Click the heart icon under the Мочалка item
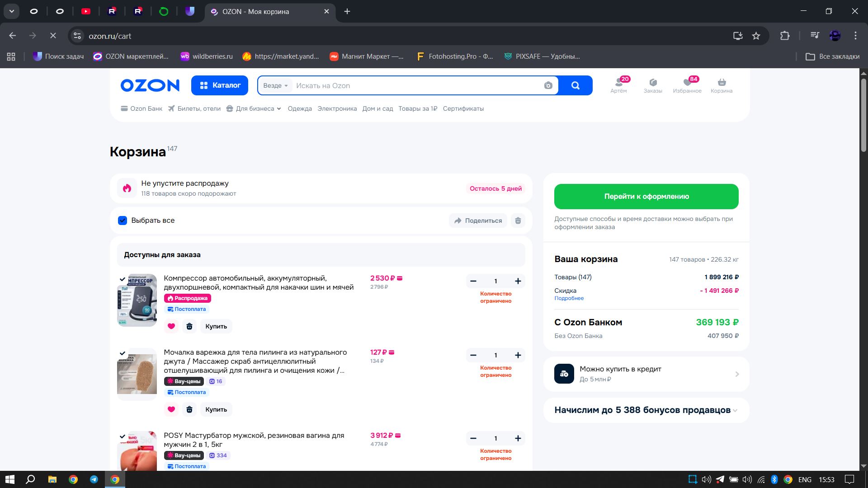Image resolution: width=868 pixels, height=488 pixels. tap(171, 409)
